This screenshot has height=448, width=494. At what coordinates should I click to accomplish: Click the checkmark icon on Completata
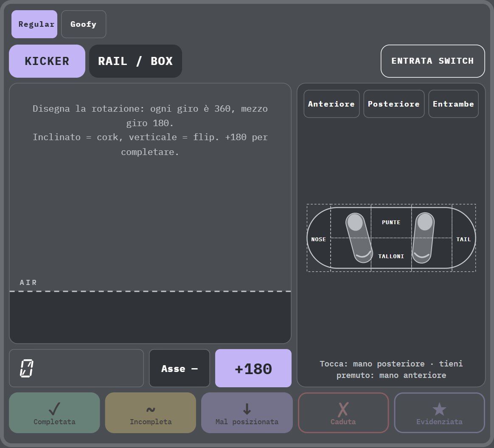click(x=54, y=409)
